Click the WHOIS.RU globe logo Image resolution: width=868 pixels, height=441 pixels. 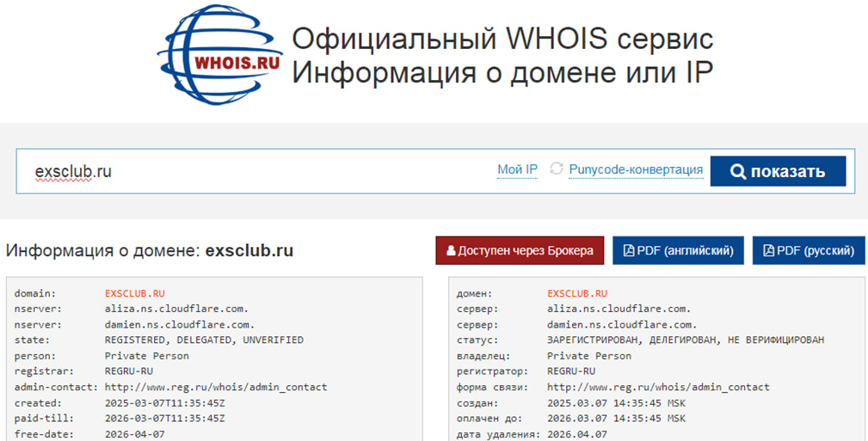pos(219,57)
